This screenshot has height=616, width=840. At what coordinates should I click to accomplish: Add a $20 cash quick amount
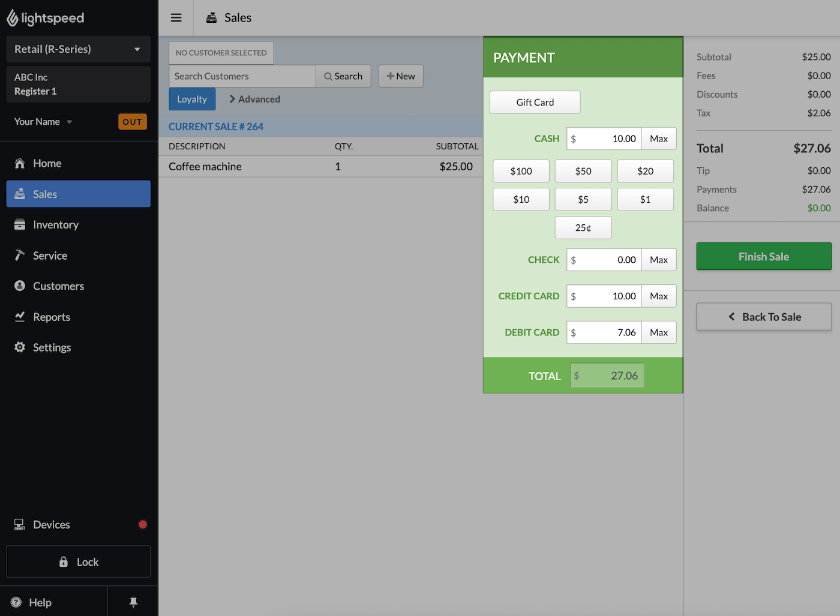click(x=645, y=172)
